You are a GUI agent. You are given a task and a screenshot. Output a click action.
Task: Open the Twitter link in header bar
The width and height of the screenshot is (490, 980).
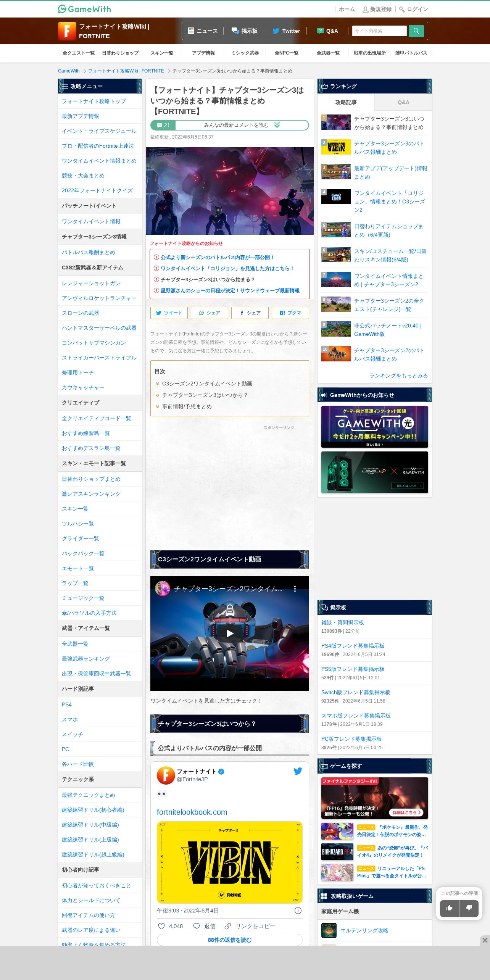point(286,31)
